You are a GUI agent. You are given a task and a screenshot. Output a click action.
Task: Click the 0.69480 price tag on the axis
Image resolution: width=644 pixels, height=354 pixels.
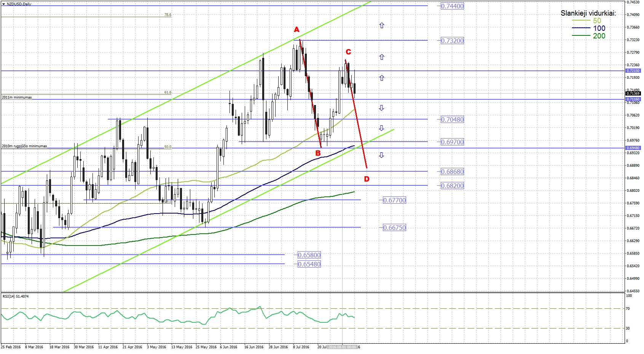point(633,148)
